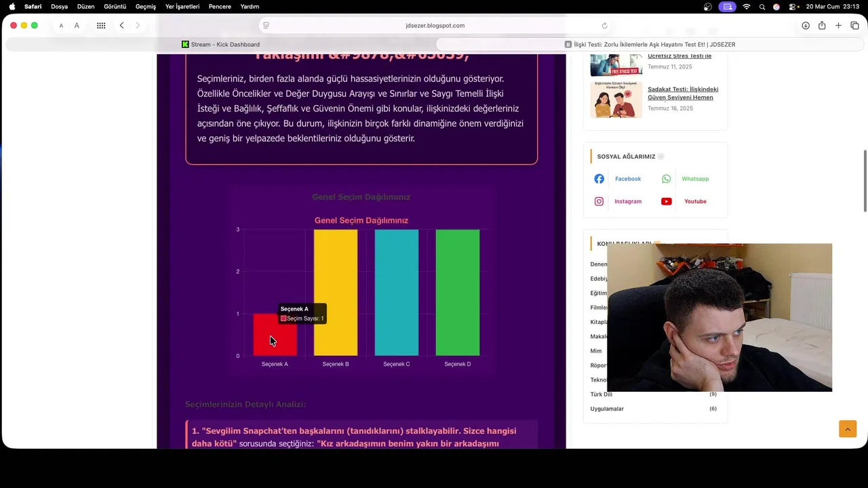Image resolution: width=868 pixels, height=488 pixels.
Task: Open the Whatsapp link
Action: 695,179
